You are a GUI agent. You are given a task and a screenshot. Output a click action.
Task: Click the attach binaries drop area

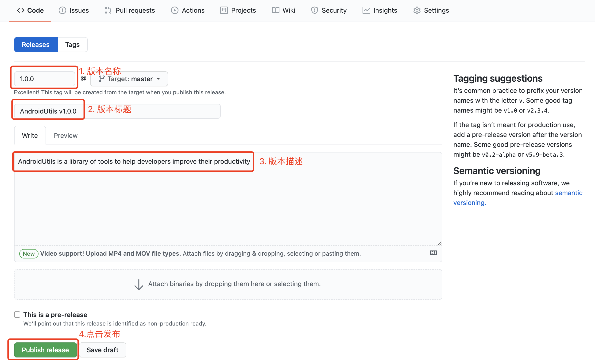(x=228, y=284)
